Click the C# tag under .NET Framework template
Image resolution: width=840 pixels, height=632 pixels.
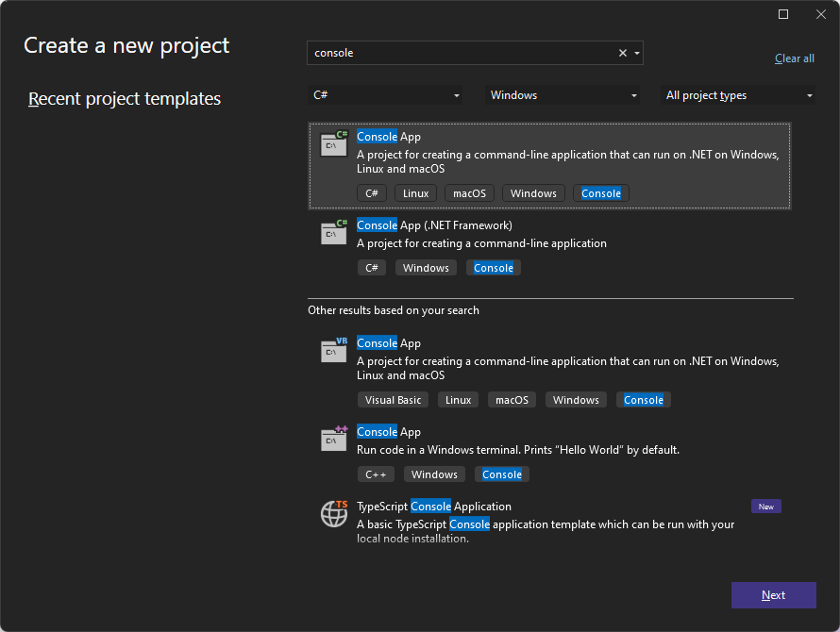click(x=372, y=267)
